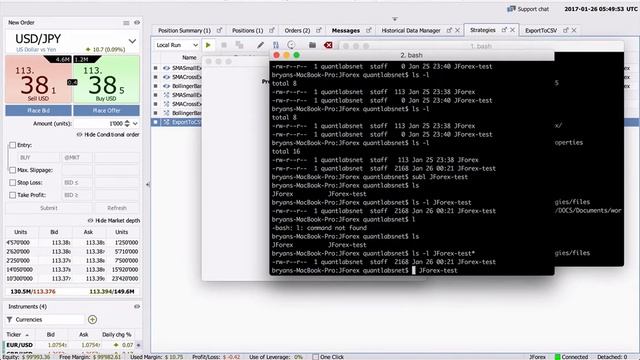Enable Max. Slippage checkbox
Screen dimensions: 640x360
coord(12,170)
